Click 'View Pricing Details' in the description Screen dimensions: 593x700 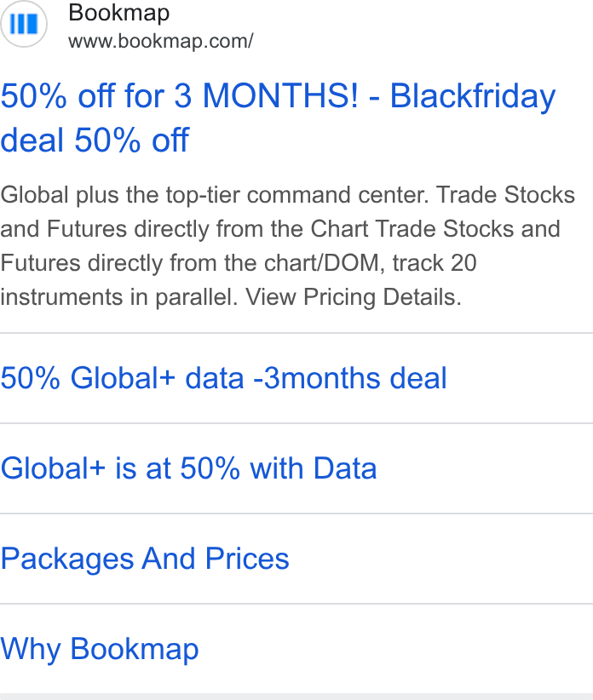(x=354, y=297)
